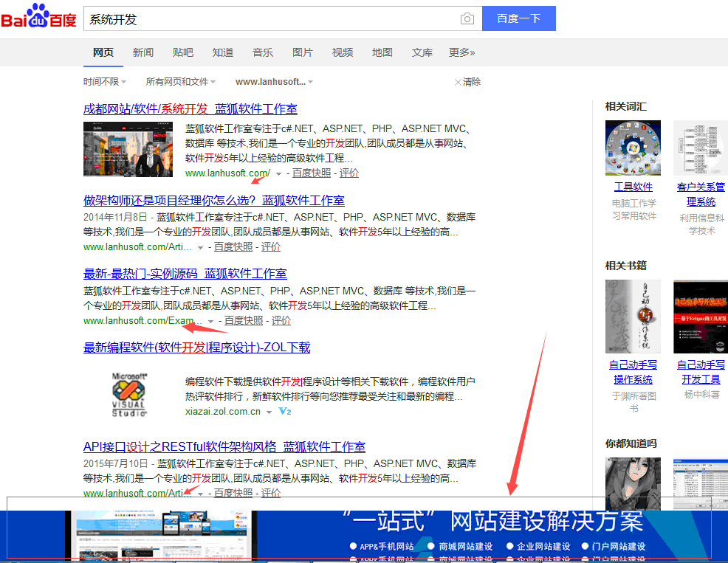Open the 客户关系管理系统 link

click(x=701, y=195)
